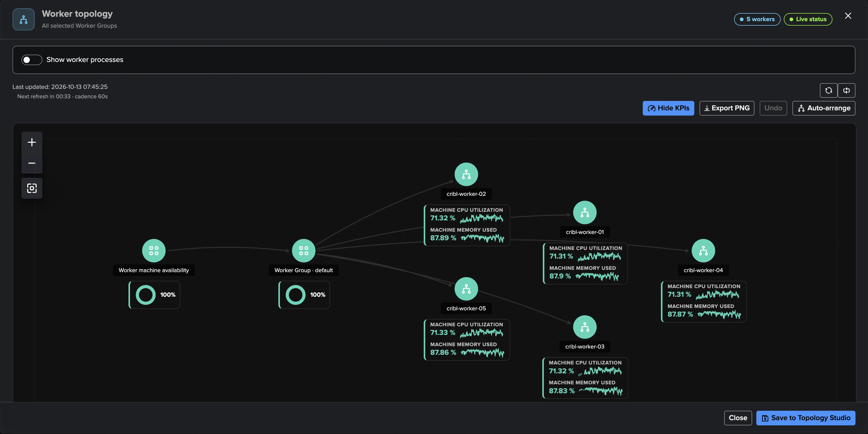Click the refresh topology icon
The image size is (868, 434).
(x=828, y=90)
